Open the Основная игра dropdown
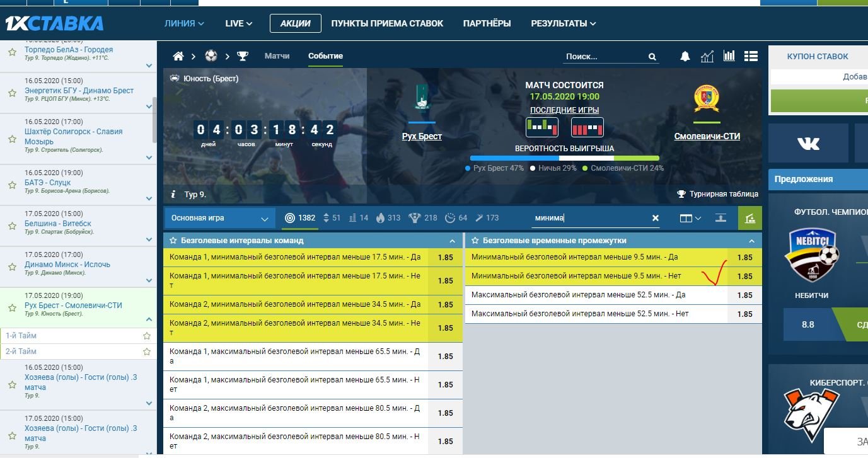This screenshot has height=458, width=868. point(220,218)
